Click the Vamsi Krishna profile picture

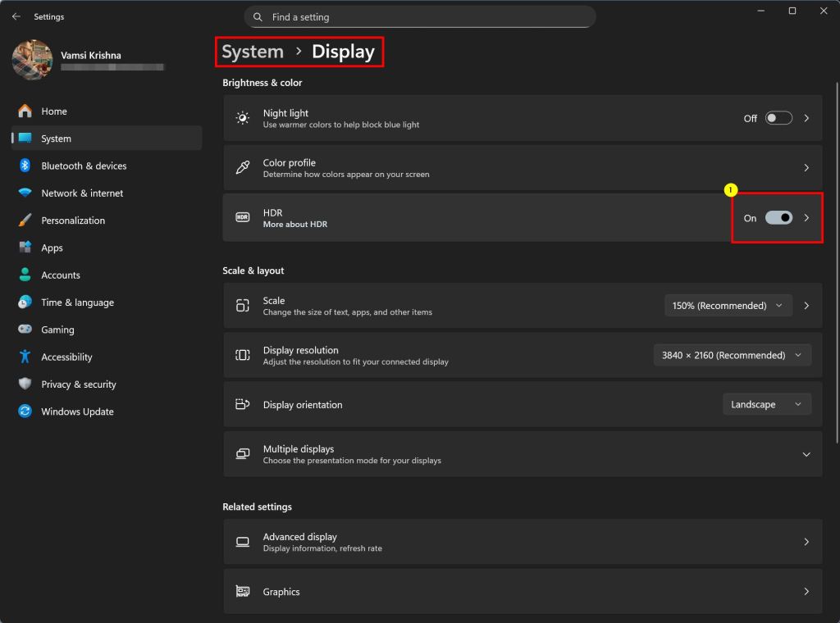click(32, 59)
